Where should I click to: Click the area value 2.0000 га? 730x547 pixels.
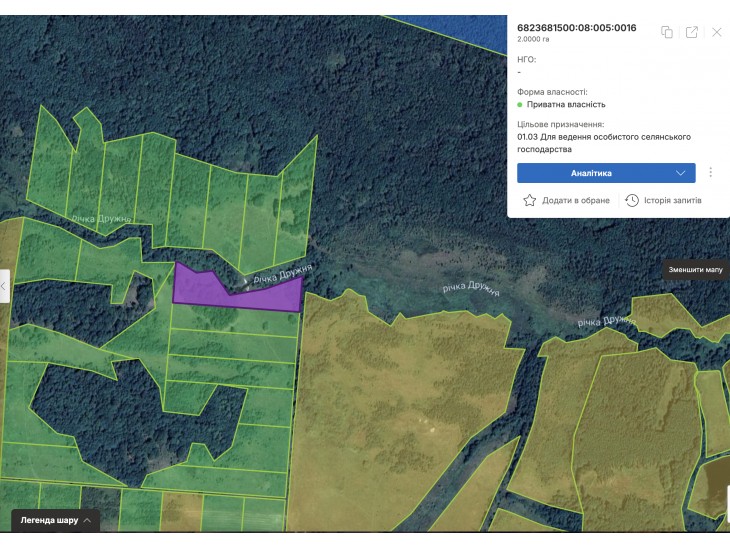(x=533, y=39)
